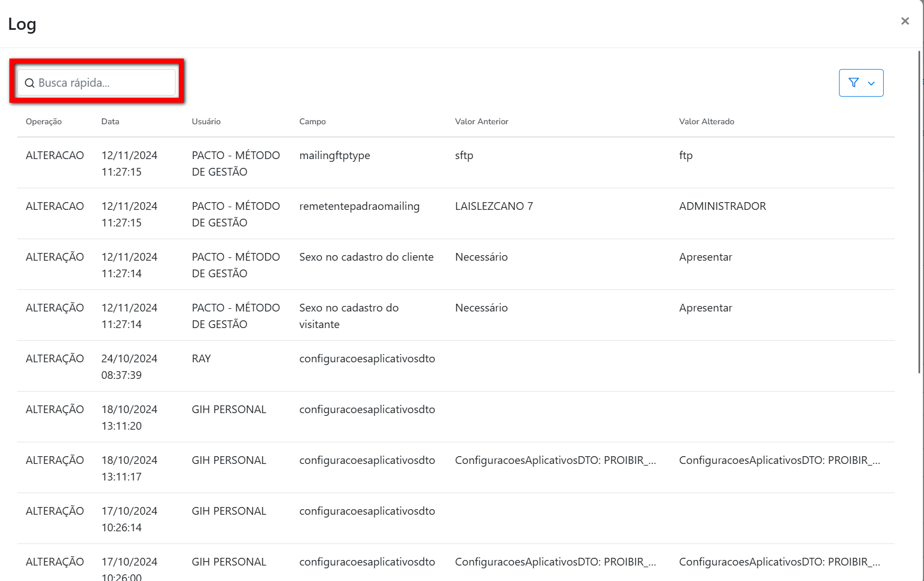Click the Campo column header
This screenshot has width=924, height=581.
pos(312,122)
